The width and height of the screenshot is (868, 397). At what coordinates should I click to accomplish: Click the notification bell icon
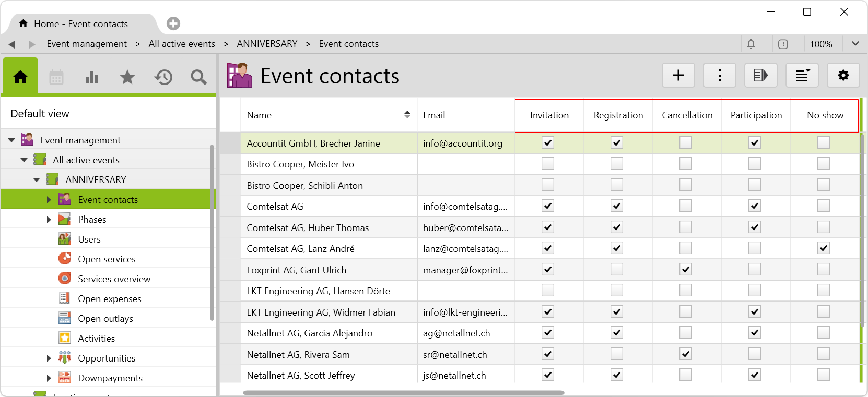click(751, 44)
